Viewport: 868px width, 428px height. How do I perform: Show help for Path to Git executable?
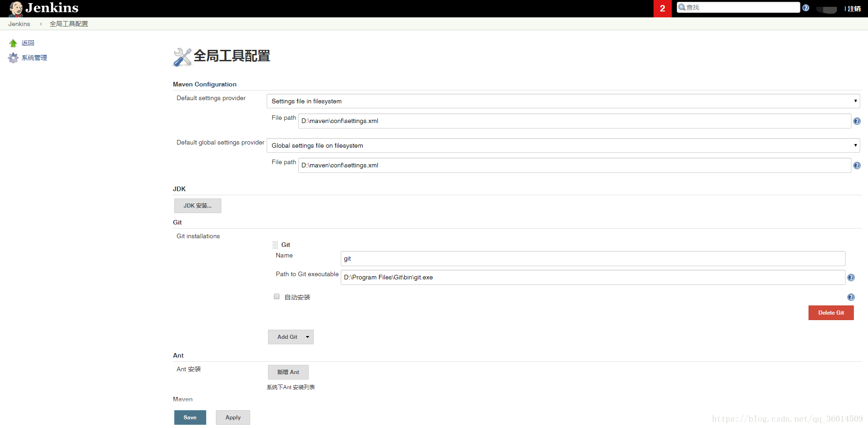pyautogui.click(x=851, y=278)
